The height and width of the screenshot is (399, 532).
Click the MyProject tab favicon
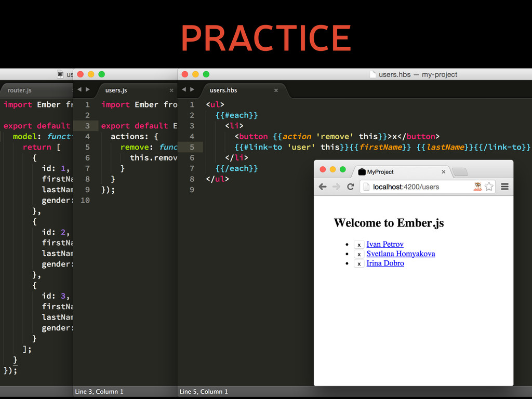tap(362, 171)
